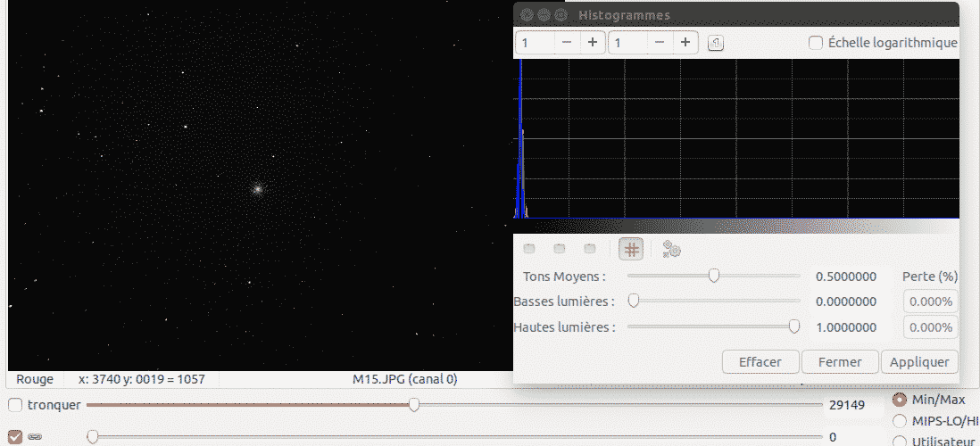Viewport: 980px width, 446px height.
Task: Enable the tronquer checkbox
Action: (x=15, y=405)
